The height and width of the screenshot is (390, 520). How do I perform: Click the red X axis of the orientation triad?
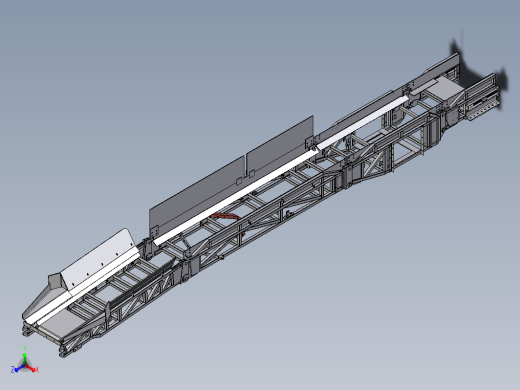(x=32, y=368)
